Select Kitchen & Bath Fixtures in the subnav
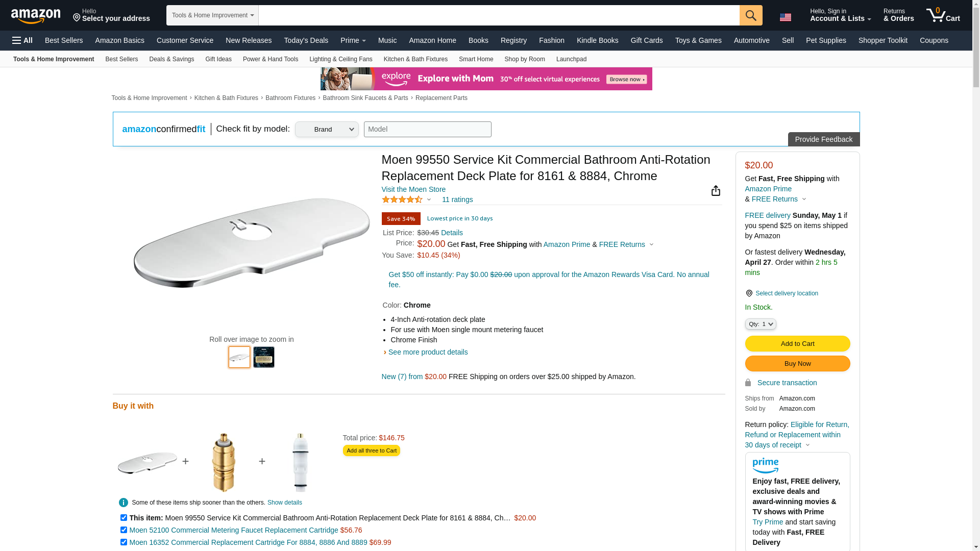 click(x=415, y=59)
